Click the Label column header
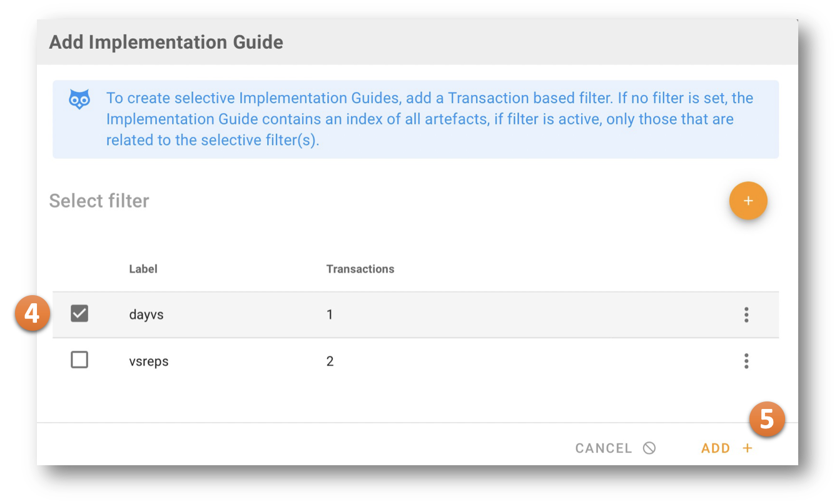Image resolution: width=837 pixels, height=504 pixels. [x=143, y=269]
